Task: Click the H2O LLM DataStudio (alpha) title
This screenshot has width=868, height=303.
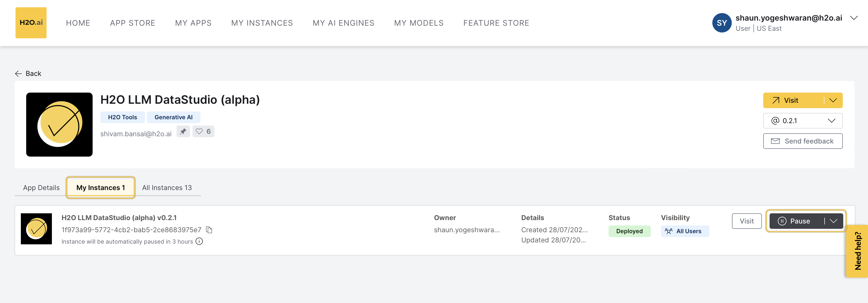Action: click(x=180, y=100)
